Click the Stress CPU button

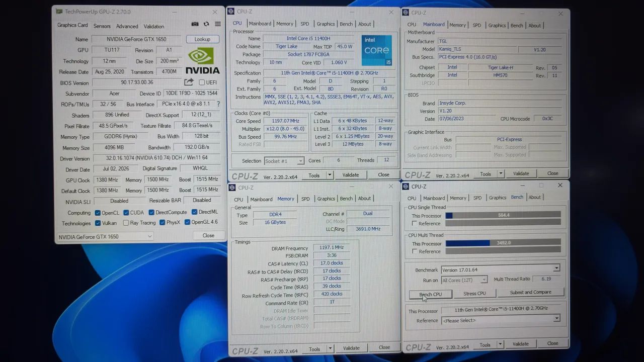pos(474,294)
